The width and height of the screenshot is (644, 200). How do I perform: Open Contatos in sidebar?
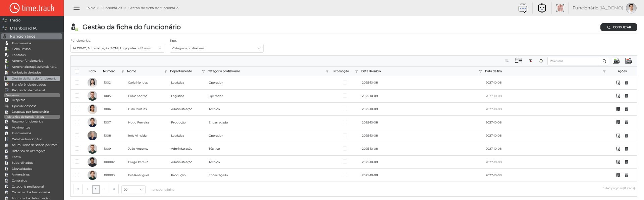[x=18, y=55]
